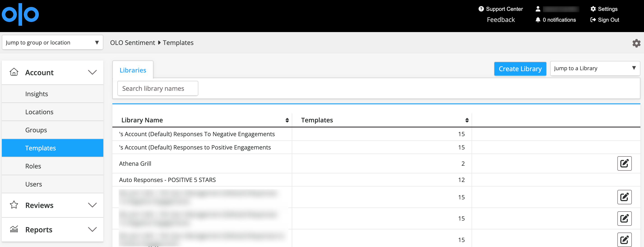Click the 0 notifications link
The width and height of the screenshot is (644, 247).
click(559, 20)
